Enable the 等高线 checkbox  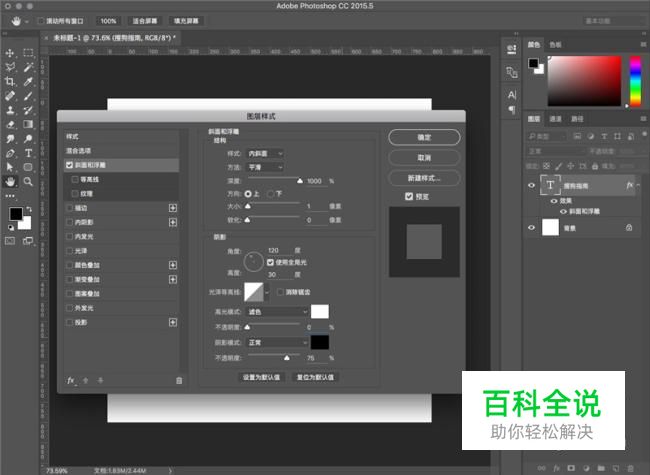75,179
